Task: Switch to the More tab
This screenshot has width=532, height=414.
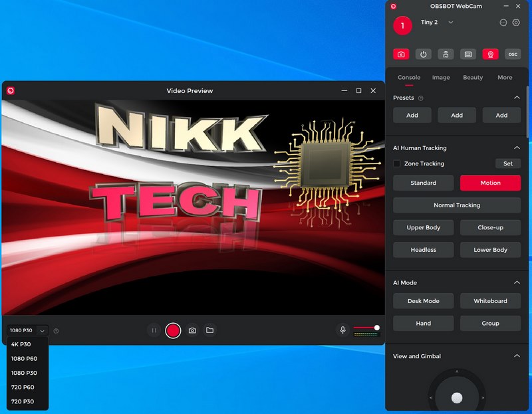Action: coord(505,78)
